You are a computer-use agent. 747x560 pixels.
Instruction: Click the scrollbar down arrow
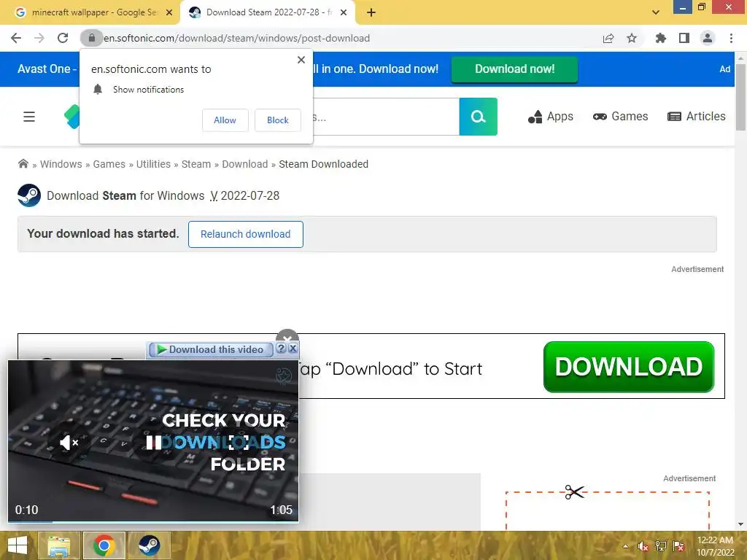[740, 524]
